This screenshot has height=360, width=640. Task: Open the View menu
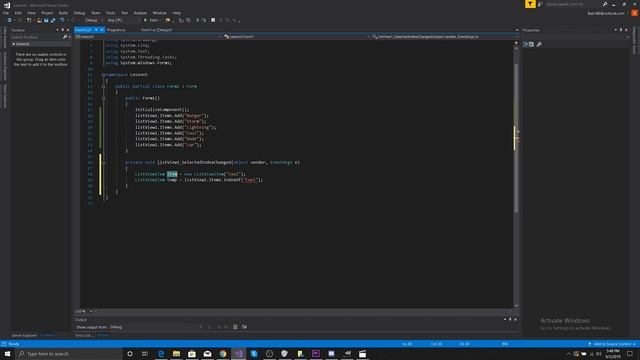point(31,13)
